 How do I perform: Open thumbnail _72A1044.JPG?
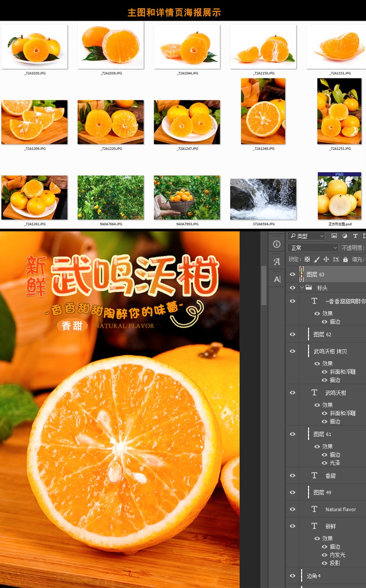(x=187, y=46)
